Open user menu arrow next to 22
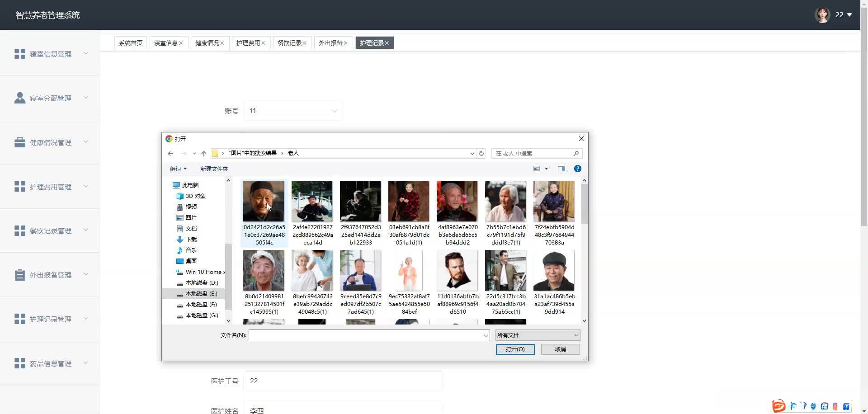Viewport: 868px width, 414px height. pyautogui.click(x=849, y=15)
